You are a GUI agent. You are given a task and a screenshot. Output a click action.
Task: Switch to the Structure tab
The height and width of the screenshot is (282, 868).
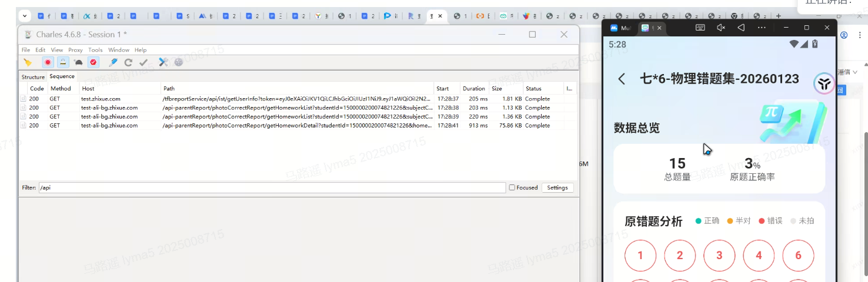[33, 77]
